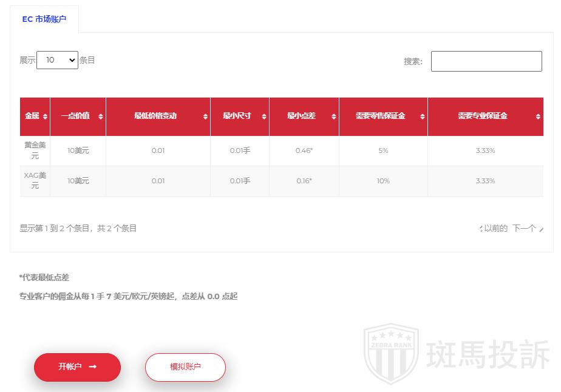
Task: Click sort arrows in 一点价值 header
Action: tap(101, 117)
